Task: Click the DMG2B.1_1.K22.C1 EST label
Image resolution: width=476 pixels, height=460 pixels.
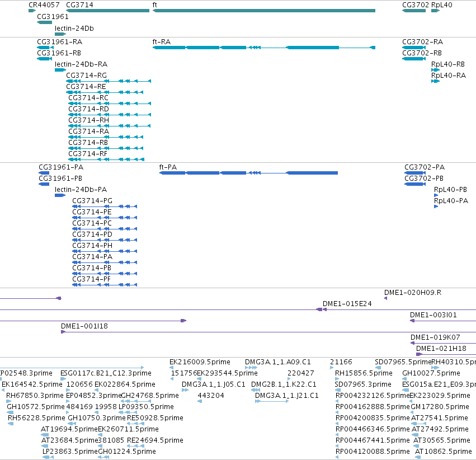Action: pos(284,384)
